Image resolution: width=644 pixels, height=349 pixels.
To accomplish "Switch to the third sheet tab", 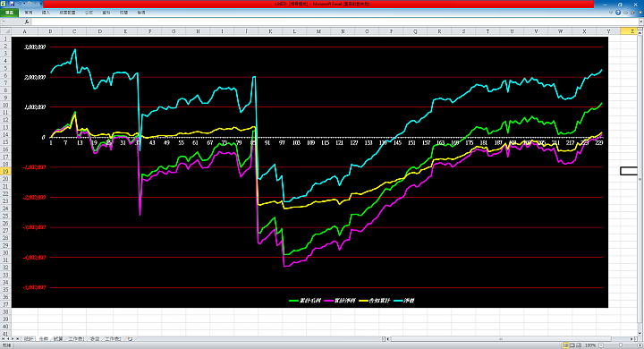I will coord(58,339).
